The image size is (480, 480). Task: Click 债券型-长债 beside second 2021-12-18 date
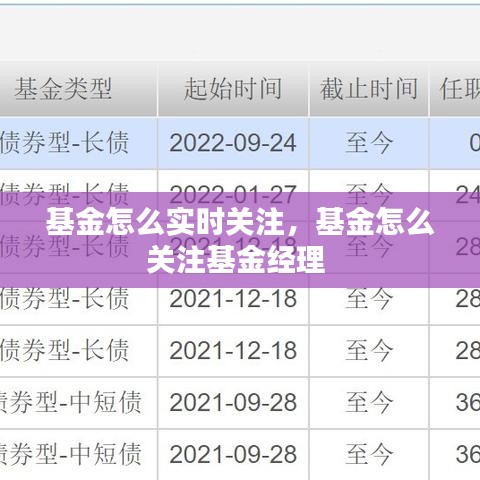pyautogui.click(x=64, y=350)
